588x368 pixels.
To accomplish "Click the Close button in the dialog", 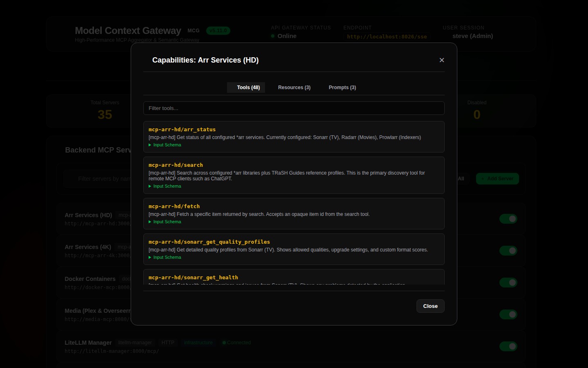I will click(x=430, y=306).
